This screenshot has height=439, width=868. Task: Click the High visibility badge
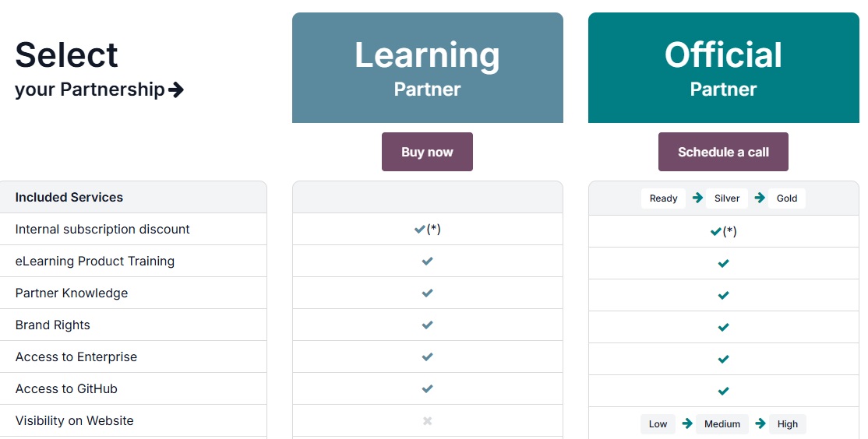coord(787,424)
